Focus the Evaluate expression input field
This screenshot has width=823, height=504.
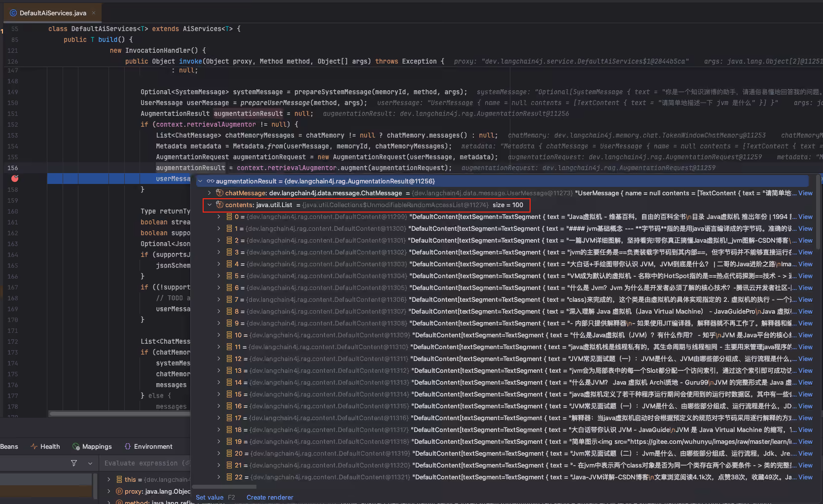(146, 463)
